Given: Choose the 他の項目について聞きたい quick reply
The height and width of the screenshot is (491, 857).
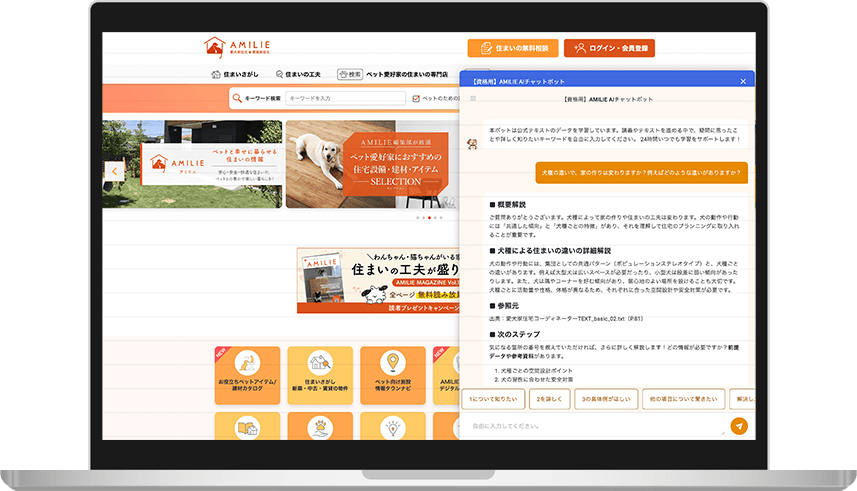Looking at the screenshot, I should 684,399.
